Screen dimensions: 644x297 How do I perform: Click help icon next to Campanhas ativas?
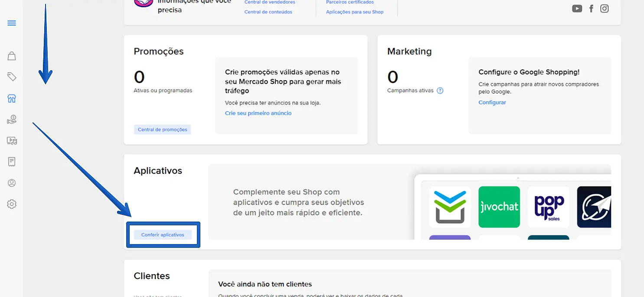click(440, 91)
